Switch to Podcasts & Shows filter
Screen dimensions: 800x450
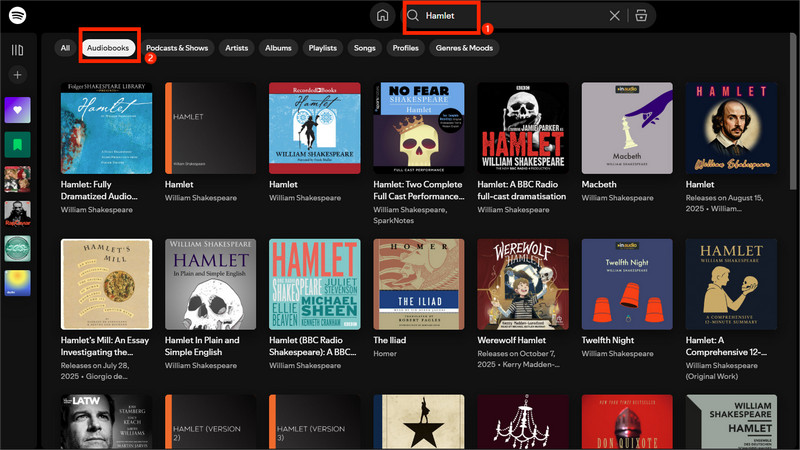177,48
